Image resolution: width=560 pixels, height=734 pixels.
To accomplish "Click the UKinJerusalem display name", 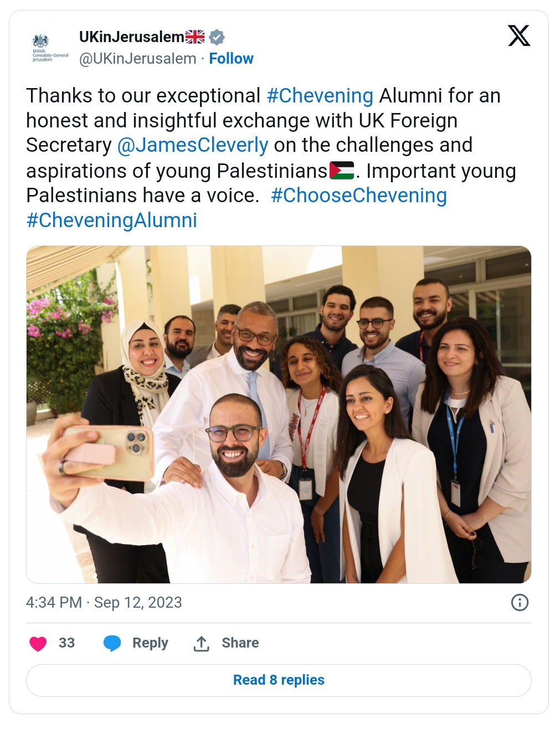I will pos(131,37).
